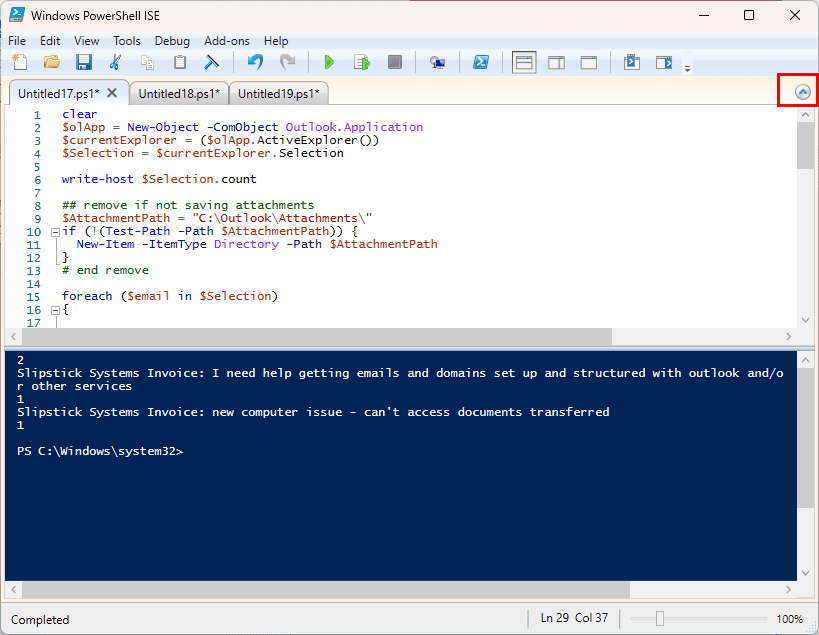Collapse the foreach block on line 16
This screenshot has height=635, width=819.
[x=55, y=310]
